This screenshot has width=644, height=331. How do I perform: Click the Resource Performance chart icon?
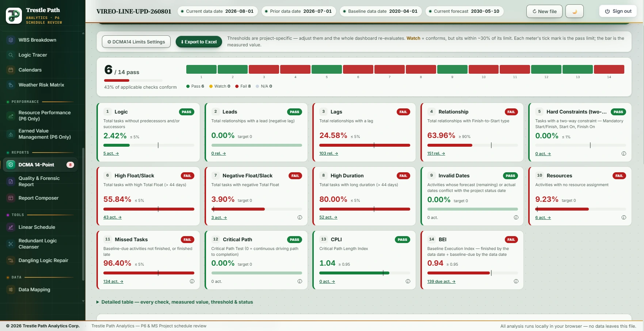coord(11,116)
